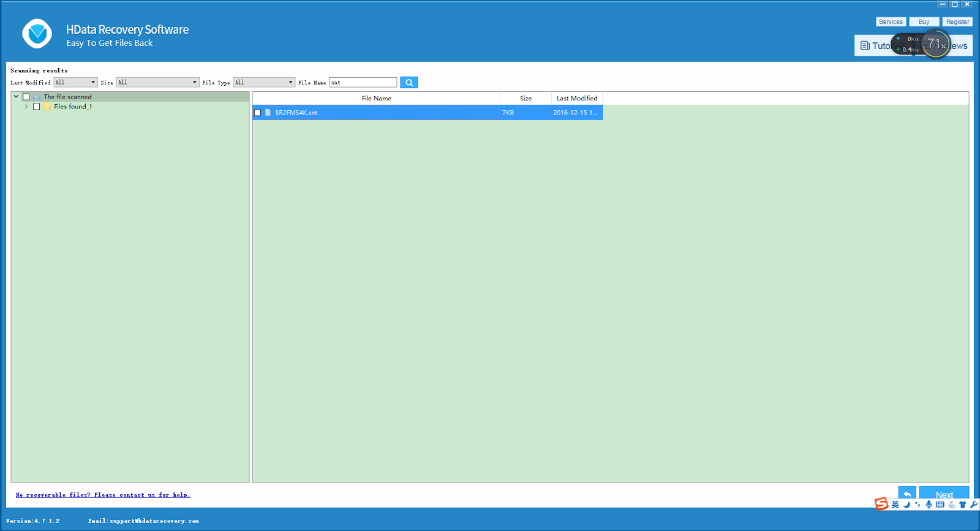Sort by the Size column header
The width and height of the screenshot is (980, 531).
click(526, 99)
